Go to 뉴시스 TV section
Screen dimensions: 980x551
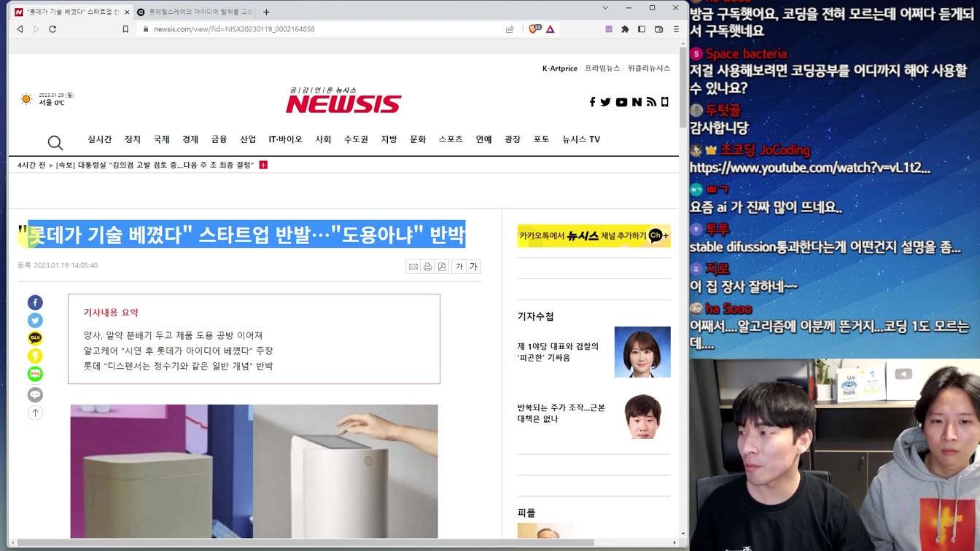click(581, 139)
